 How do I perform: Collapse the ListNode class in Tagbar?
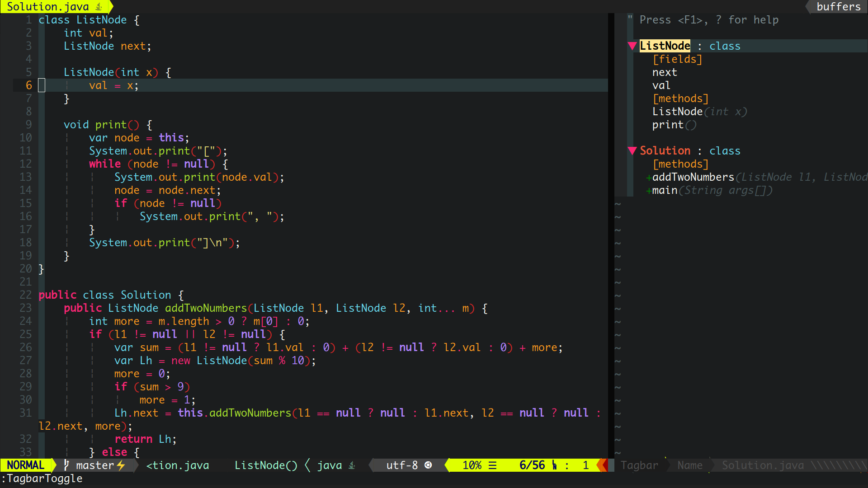632,46
